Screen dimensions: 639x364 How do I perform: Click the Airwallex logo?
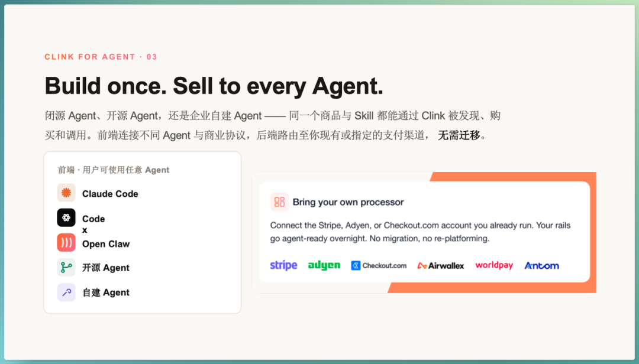tap(441, 265)
